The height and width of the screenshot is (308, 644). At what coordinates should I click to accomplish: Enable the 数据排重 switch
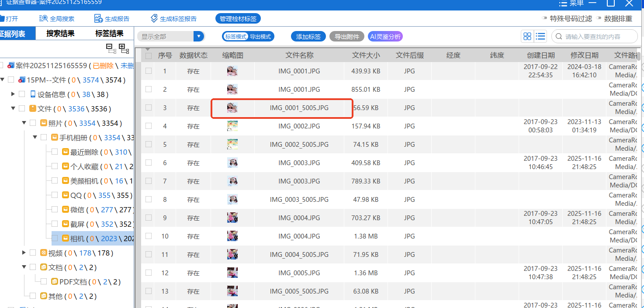point(599,19)
